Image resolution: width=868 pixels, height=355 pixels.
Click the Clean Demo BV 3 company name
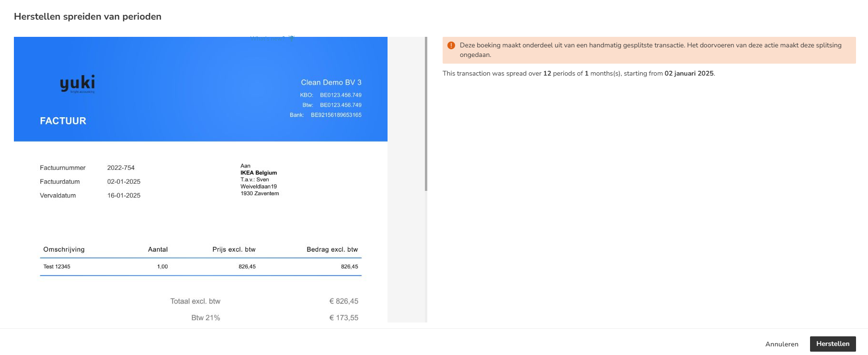pyautogui.click(x=331, y=82)
